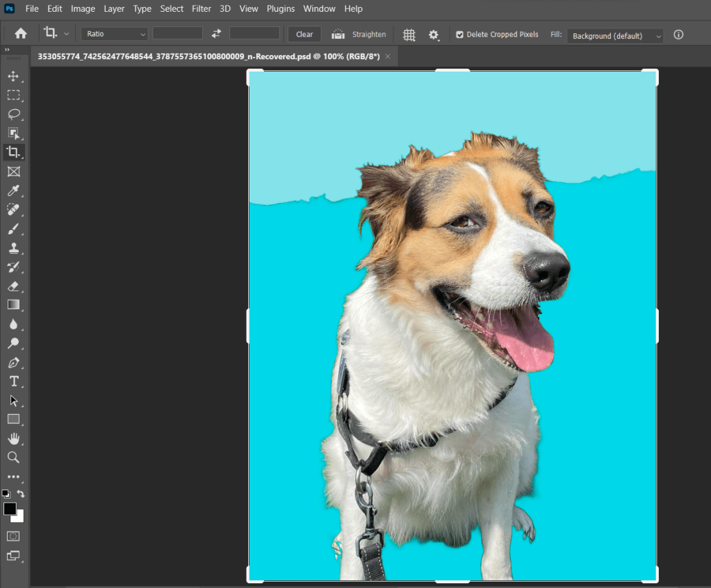Viewport: 711px width, 588px height.
Task: Select the Eraser tool
Action: (13, 286)
